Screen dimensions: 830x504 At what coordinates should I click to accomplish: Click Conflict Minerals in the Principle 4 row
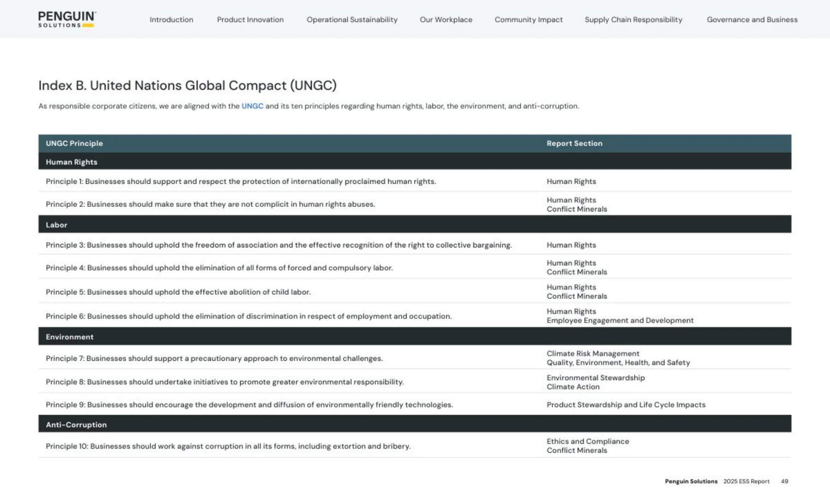(577, 272)
